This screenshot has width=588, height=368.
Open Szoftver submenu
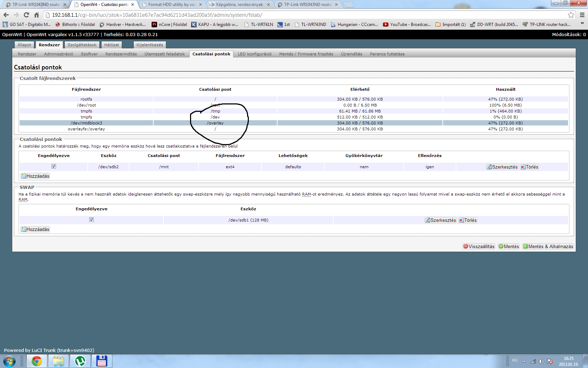89,54
